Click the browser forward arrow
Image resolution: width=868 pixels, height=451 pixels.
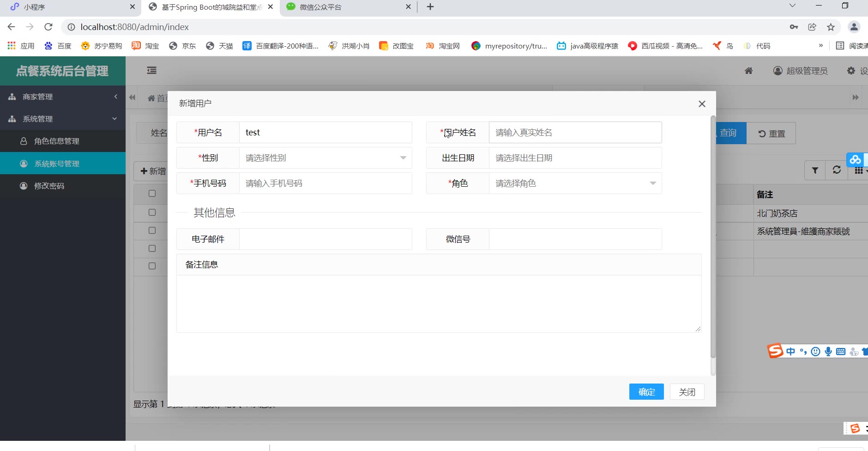(30, 27)
